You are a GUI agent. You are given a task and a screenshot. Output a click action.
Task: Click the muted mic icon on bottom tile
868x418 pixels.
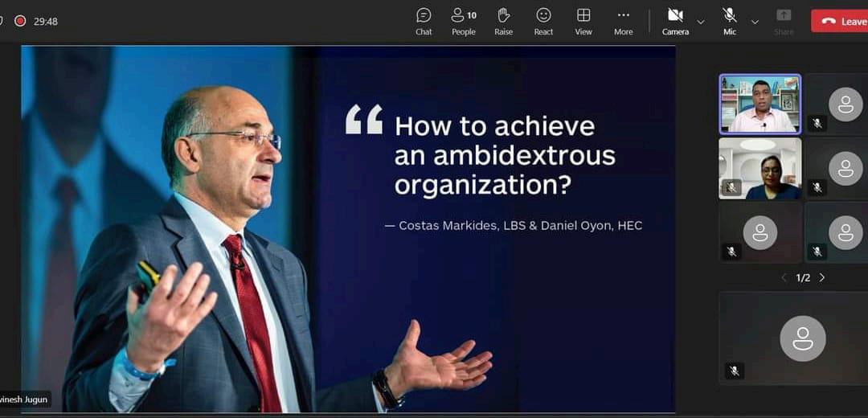[x=734, y=371]
